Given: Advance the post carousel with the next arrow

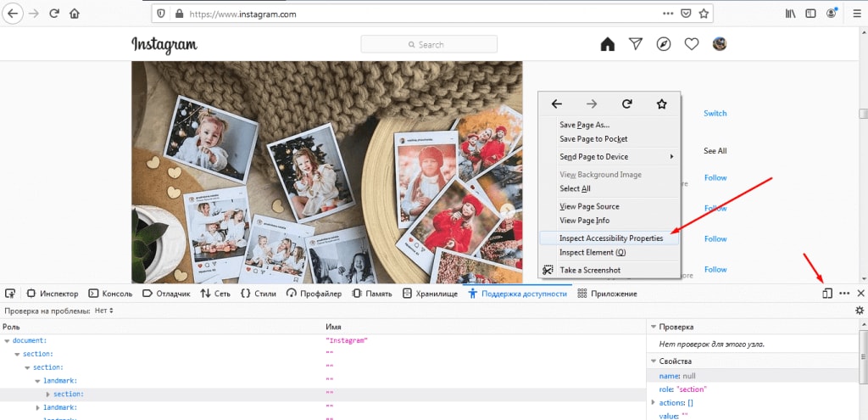Looking at the screenshot, I should (x=507, y=210).
